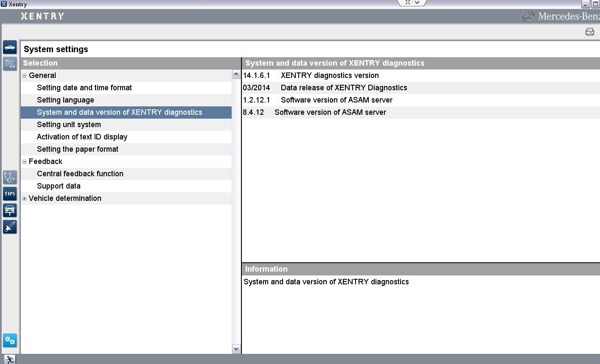This screenshot has width=600, height=364.
Task: Click the Vehicle determination label
Action: click(x=65, y=198)
